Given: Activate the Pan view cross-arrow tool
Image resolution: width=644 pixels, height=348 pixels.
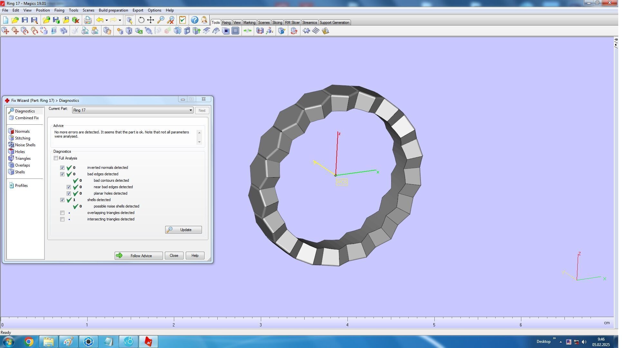Looking at the screenshot, I should click(x=150, y=20).
